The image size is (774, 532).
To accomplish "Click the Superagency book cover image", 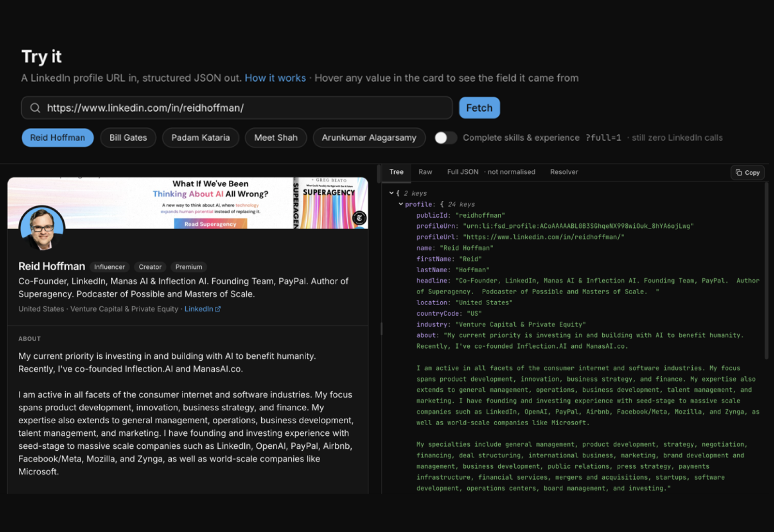I will pyautogui.click(x=330, y=203).
